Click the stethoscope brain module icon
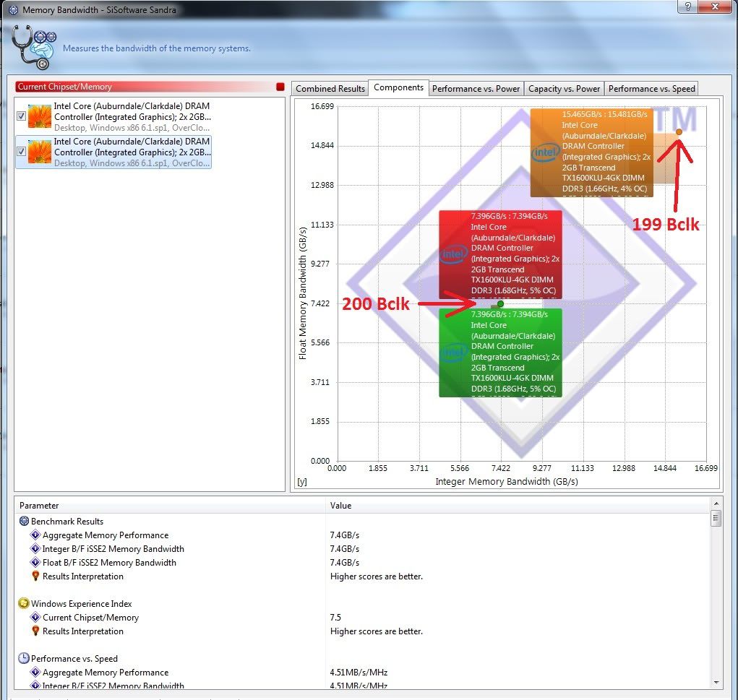 point(34,47)
